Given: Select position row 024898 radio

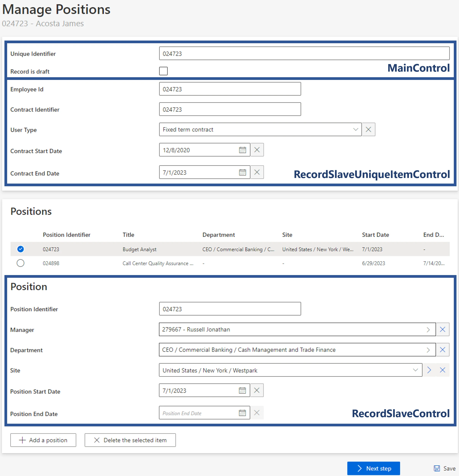Looking at the screenshot, I should pos(21,263).
